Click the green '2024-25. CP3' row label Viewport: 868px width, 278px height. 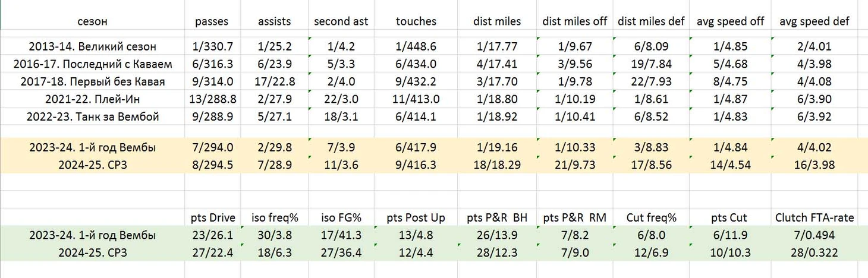pos(92,252)
